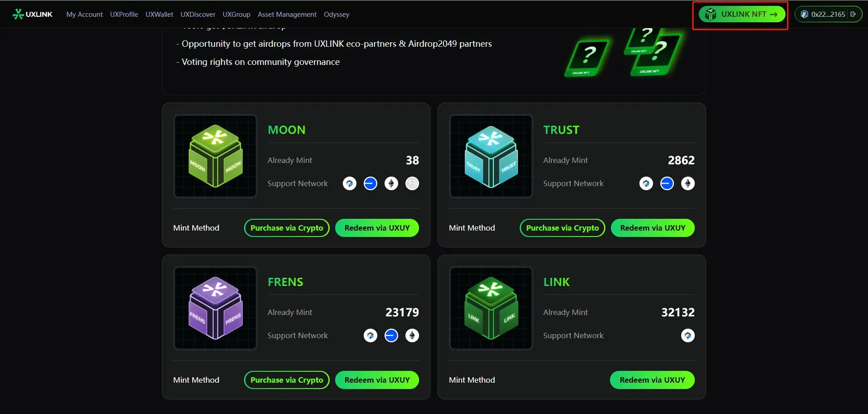Click the logout icon beside wallet address

tap(853, 15)
